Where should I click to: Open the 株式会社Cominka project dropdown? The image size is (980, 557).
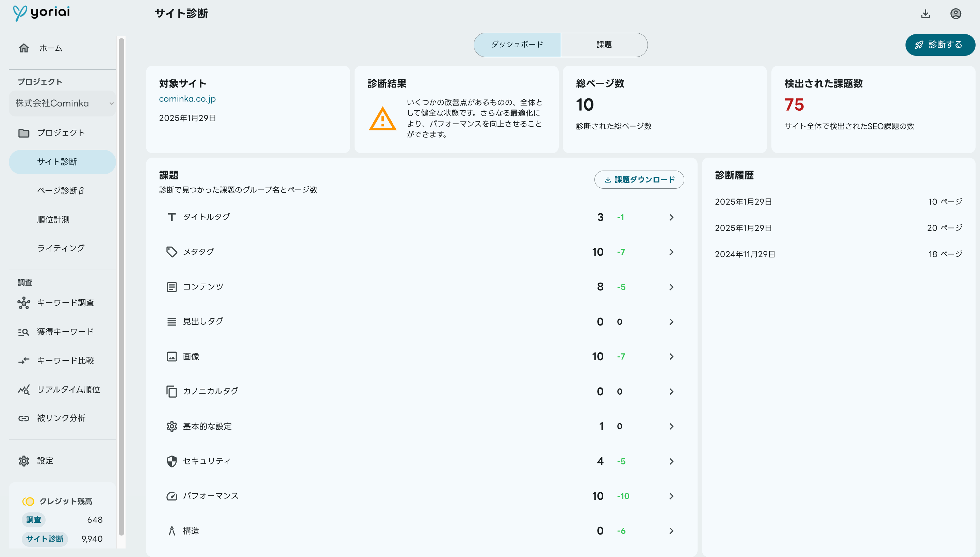[63, 103]
